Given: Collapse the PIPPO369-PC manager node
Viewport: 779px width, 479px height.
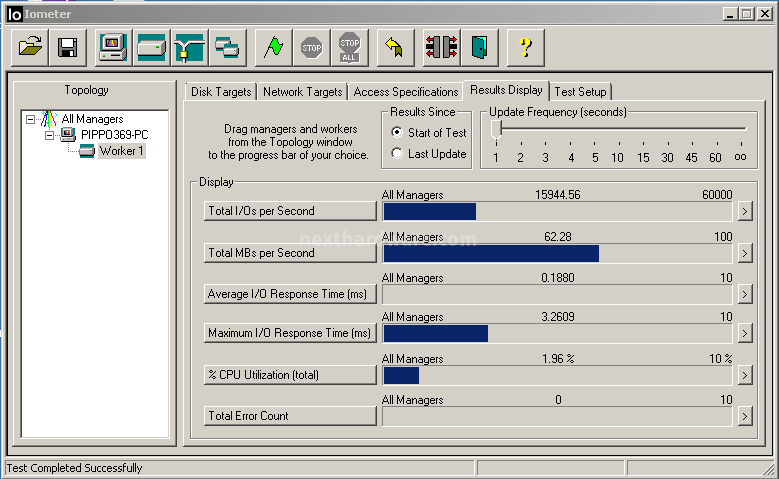Looking at the screenshot, I should coord(49,135).
